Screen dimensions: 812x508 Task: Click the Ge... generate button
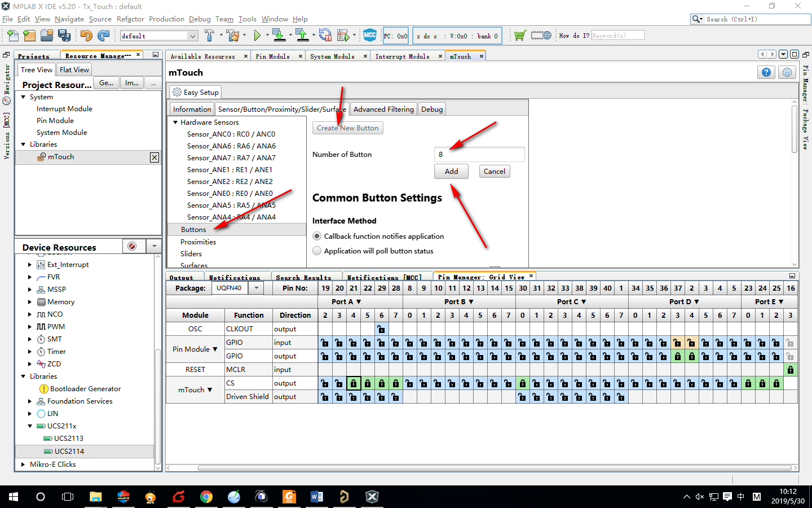[x=106, y=83]
